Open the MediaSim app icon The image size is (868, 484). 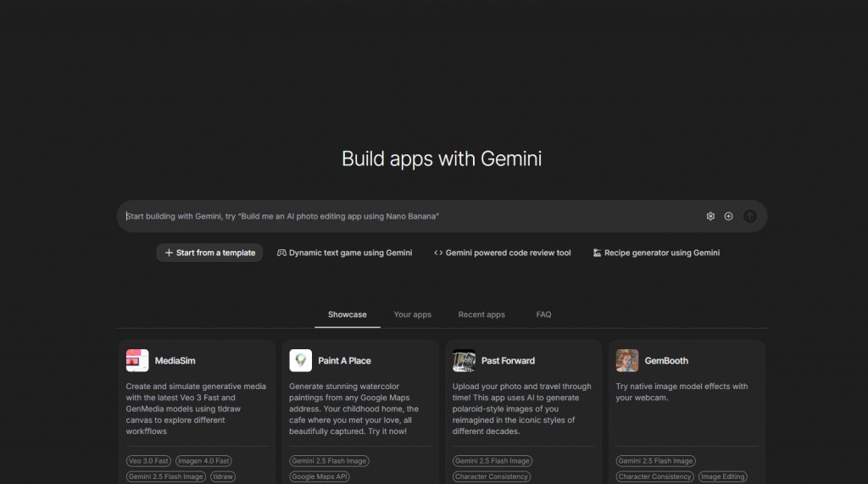tap(137, 360)
